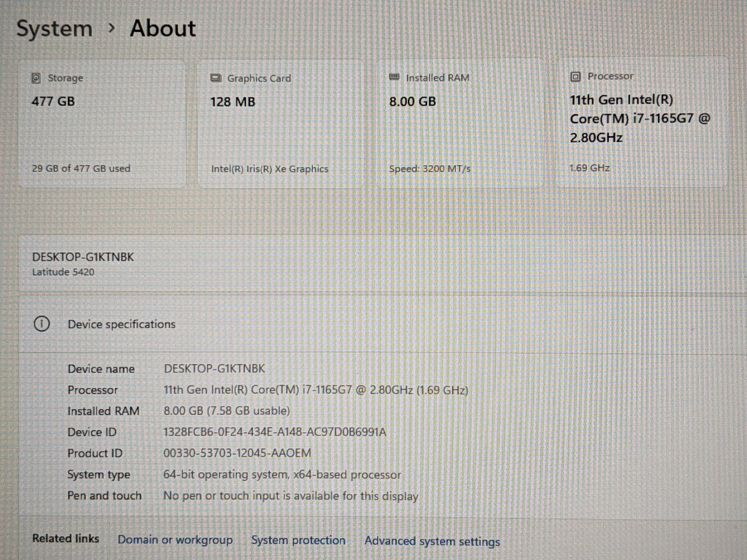
Task: Click the 'System type' label
Action: (99, 475)
